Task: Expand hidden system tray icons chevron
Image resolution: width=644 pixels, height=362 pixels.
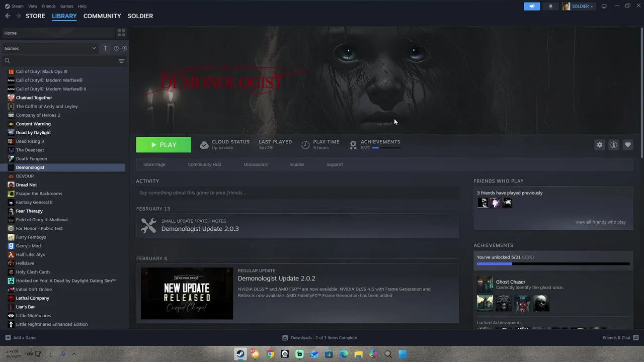Action: pyautogui.click(x=74, y=354)
